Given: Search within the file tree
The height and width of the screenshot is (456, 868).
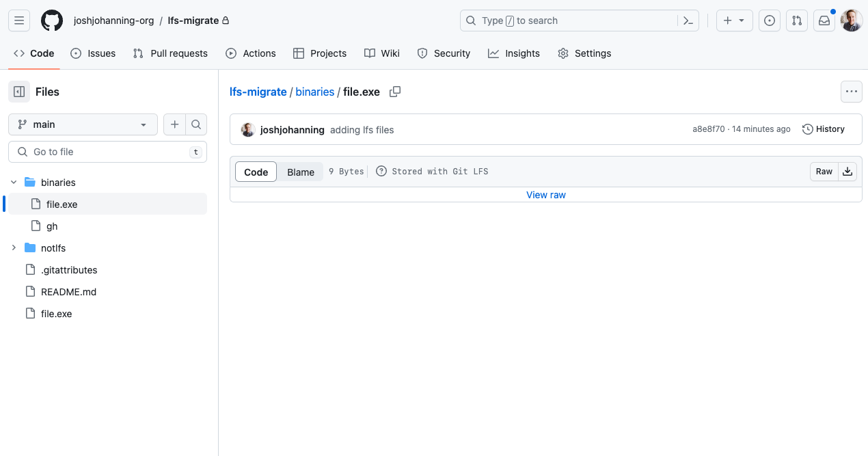Looking at the screenshot, I should tap(196, 124).
